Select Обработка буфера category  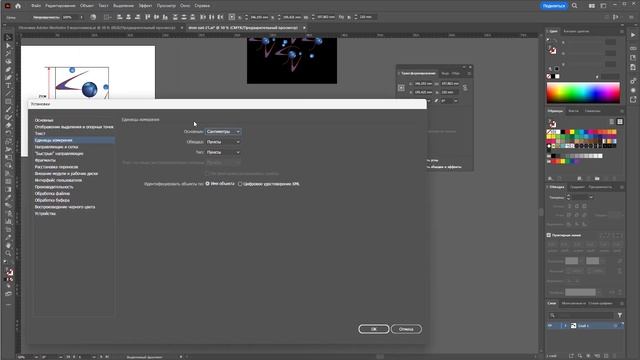[52, 200]
